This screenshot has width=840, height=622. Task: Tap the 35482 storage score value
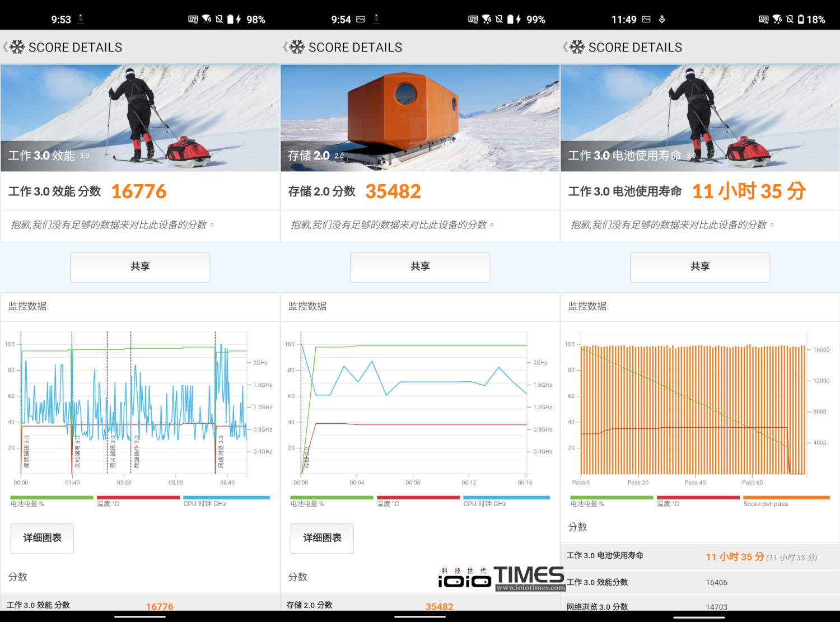[393, 191]
